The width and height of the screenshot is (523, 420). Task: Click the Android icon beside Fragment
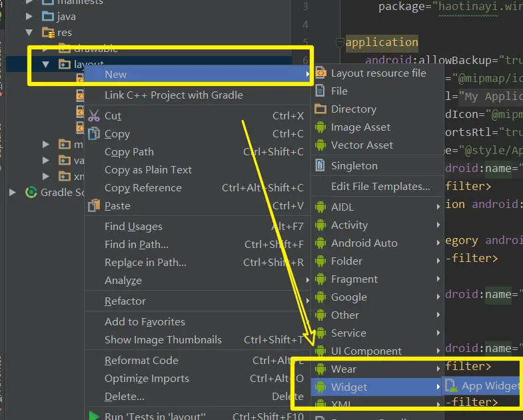(320, 279)
